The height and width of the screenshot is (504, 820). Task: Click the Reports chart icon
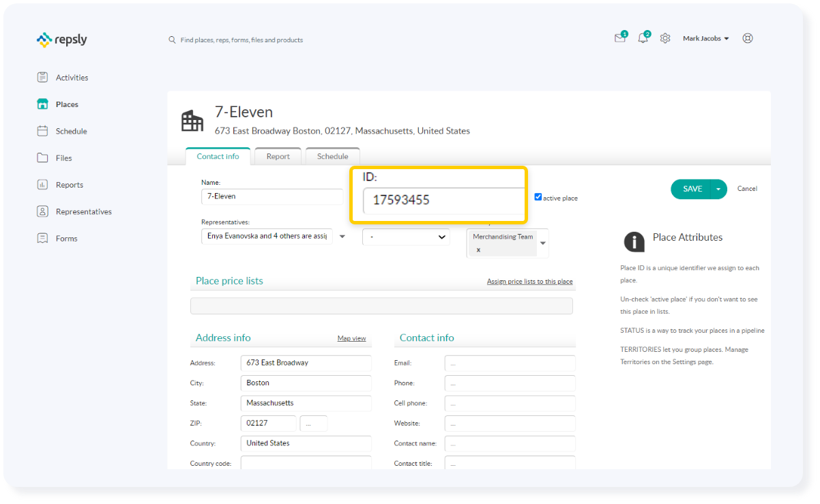click(x=42, y=184)
